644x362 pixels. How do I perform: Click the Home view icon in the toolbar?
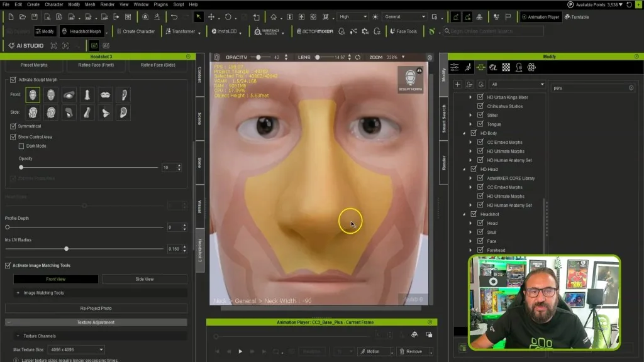(274, 17)
